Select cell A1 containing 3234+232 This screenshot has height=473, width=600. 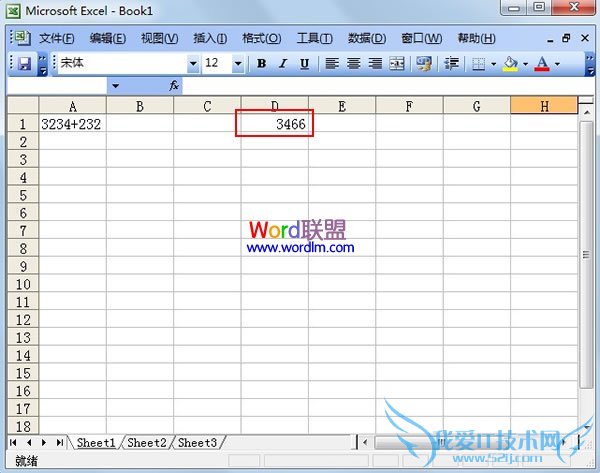click(72, 124)
